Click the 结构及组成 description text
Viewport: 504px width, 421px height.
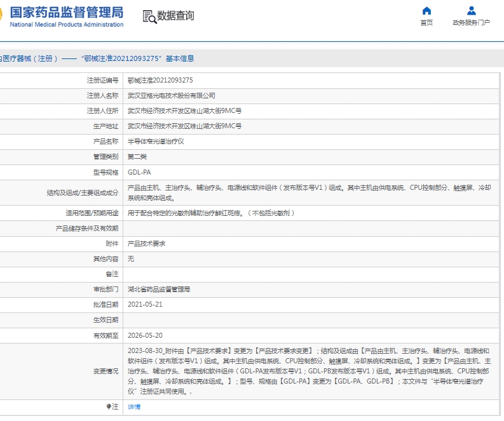point(310,192)
